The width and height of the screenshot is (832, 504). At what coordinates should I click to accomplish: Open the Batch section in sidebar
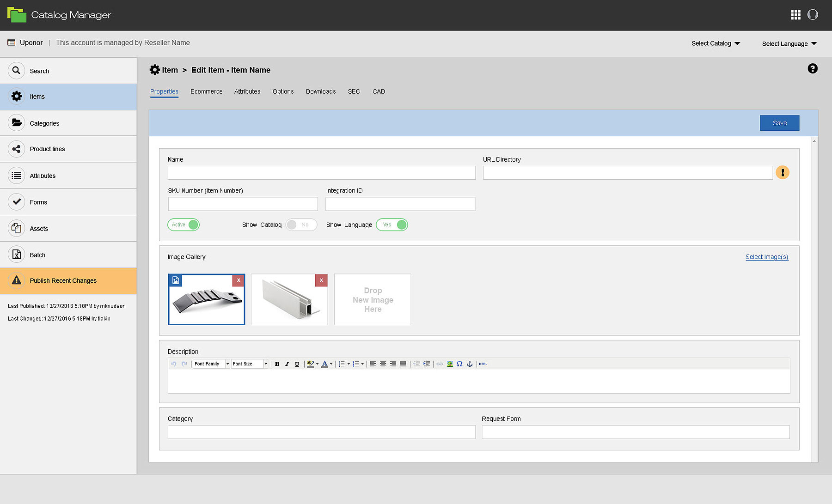[x=37, y=255]
